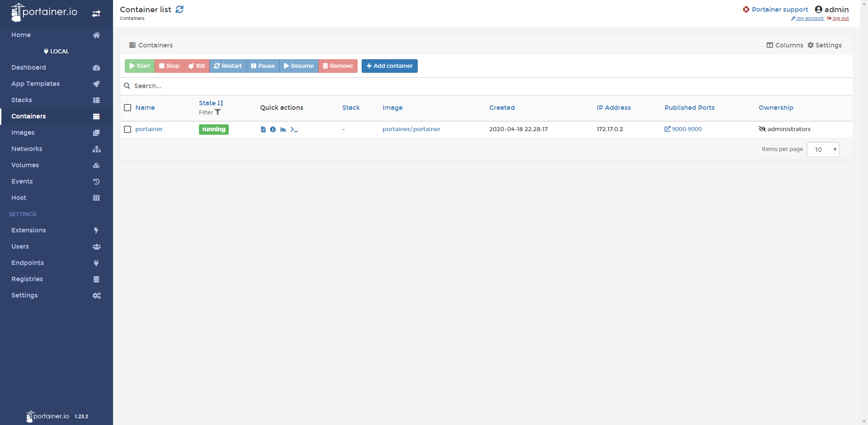Sort by the State column header

tap(211, 103)
